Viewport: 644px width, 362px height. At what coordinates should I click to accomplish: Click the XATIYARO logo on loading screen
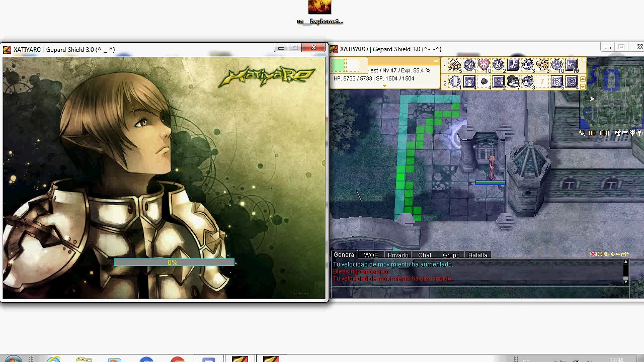267,77
